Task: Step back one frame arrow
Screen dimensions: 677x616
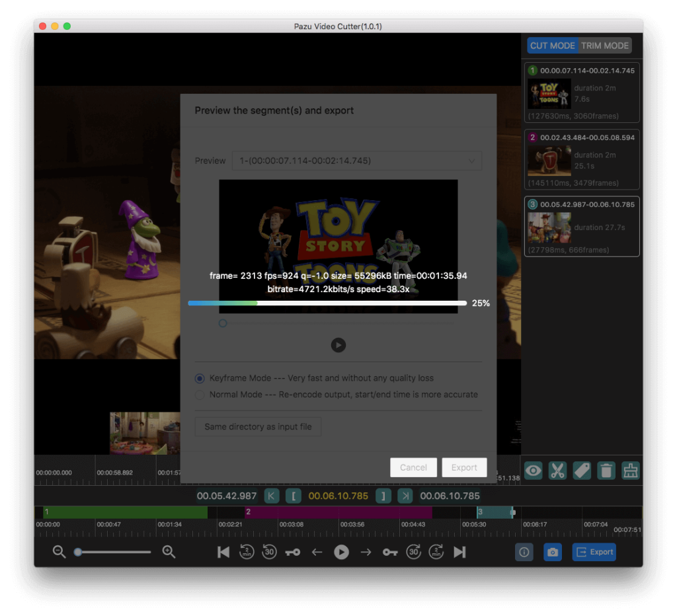Action: pos(317,552)
